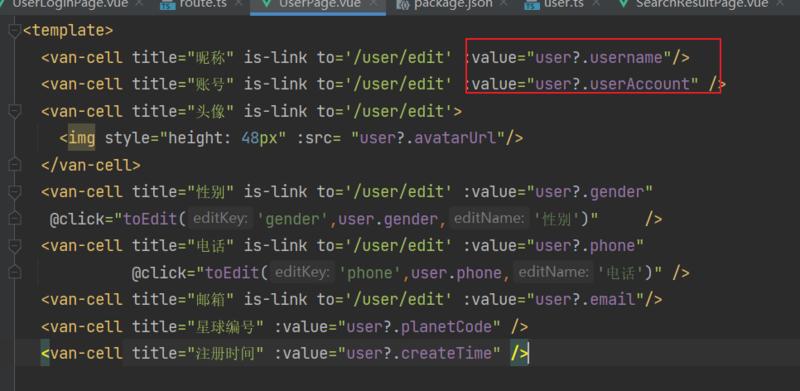Click the user?.phone value binding
The width and height of the screenshot is (800, 391).
point(585,246)
